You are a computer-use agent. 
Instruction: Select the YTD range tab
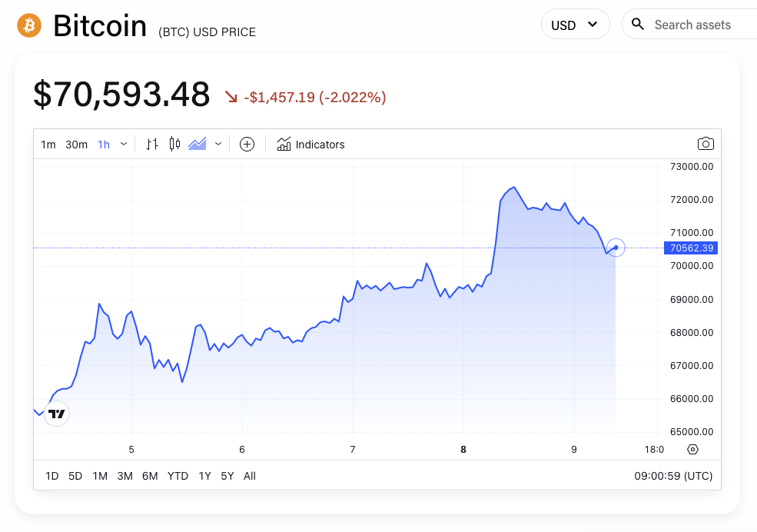pyautogui.click(x=178, y=476)
